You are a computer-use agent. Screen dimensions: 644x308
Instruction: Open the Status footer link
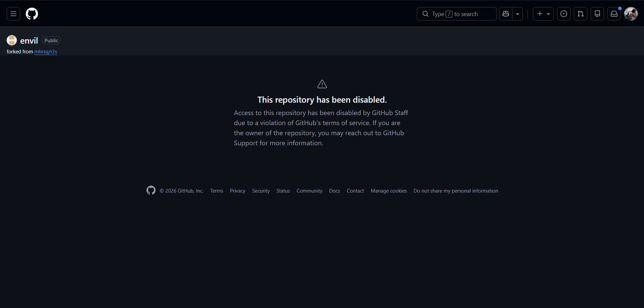tap(283, 191)
